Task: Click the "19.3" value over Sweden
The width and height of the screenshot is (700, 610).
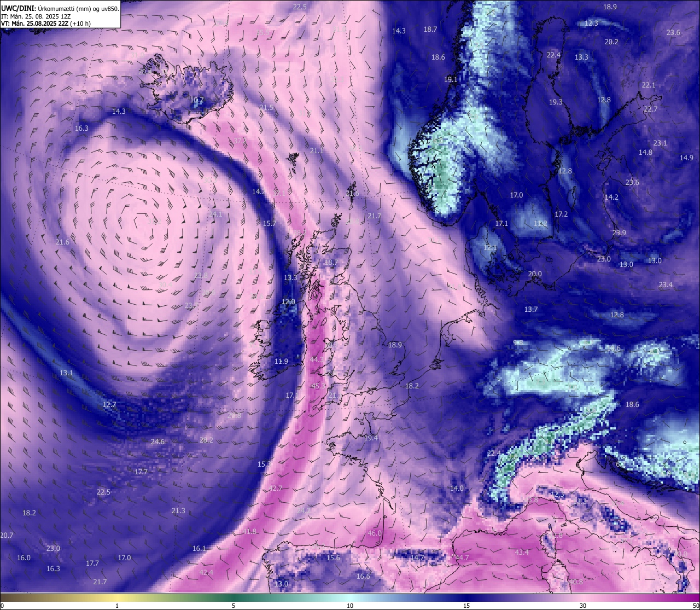Action: [x=556, y=102]
